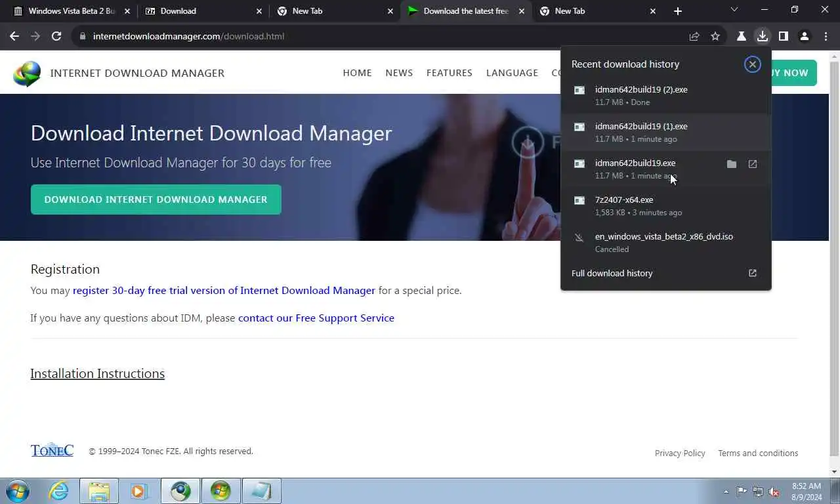Screen dimensions: 840x504
Task: Click the muted volume tray icon
Action: coord(774,492)
